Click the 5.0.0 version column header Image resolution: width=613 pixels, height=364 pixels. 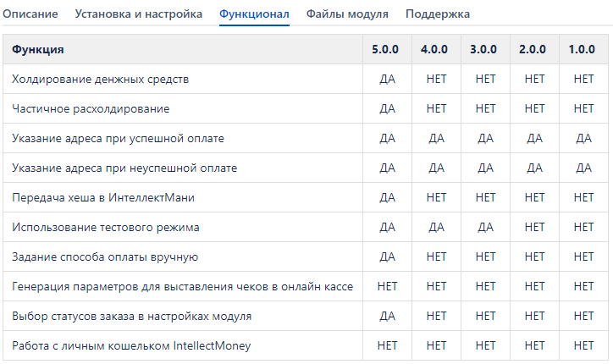tap(388, 50)
